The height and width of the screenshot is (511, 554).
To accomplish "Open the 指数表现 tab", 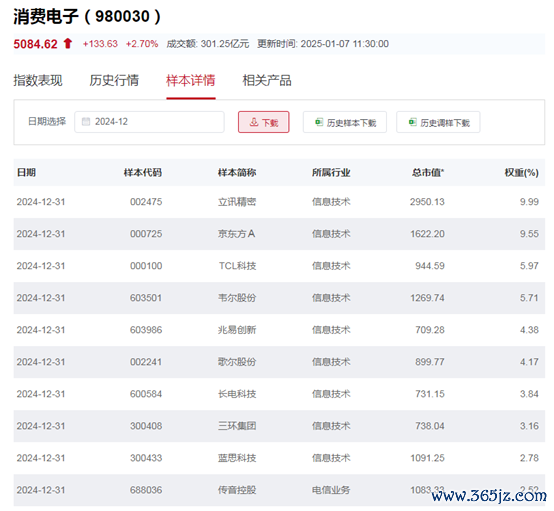I will click(38, 81).
